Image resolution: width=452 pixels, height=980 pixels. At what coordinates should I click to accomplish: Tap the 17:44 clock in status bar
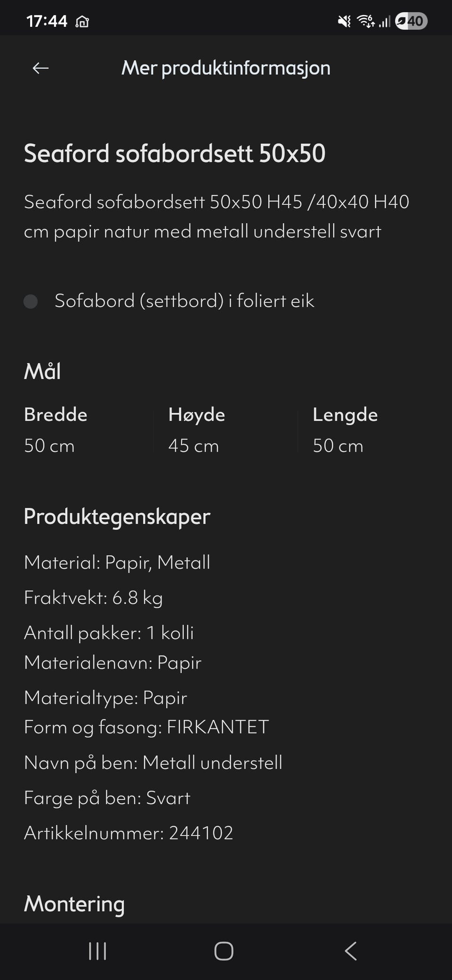47,21
